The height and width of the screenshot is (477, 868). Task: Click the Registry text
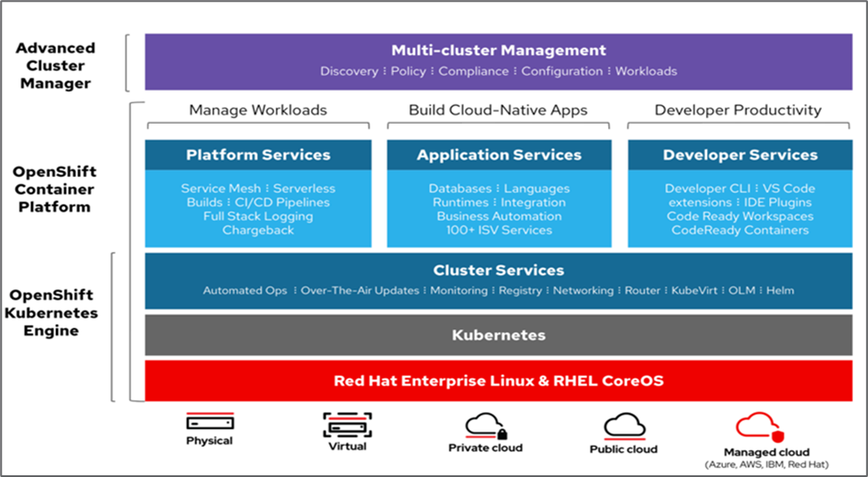pyautogui.click(x=521, y=290)
